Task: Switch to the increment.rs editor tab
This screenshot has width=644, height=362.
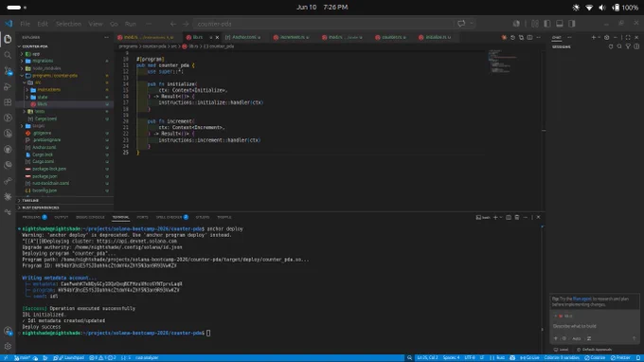Action: pos(291,37)
